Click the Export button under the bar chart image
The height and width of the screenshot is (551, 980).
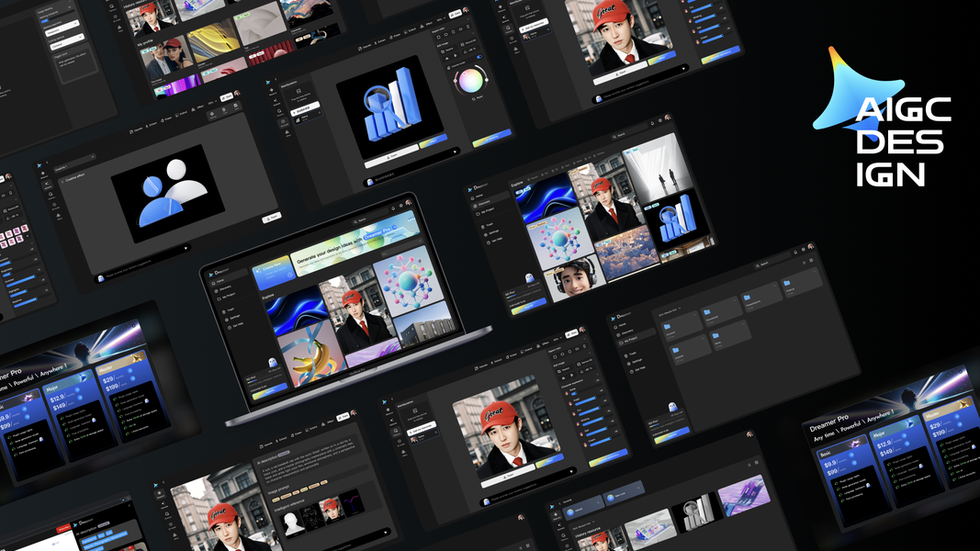click(x=392, y=156)
